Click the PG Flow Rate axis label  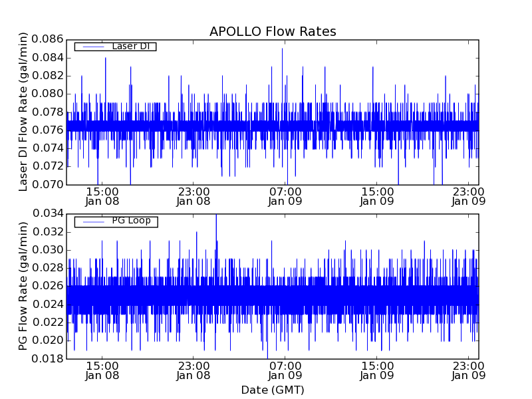pos(23,286)
